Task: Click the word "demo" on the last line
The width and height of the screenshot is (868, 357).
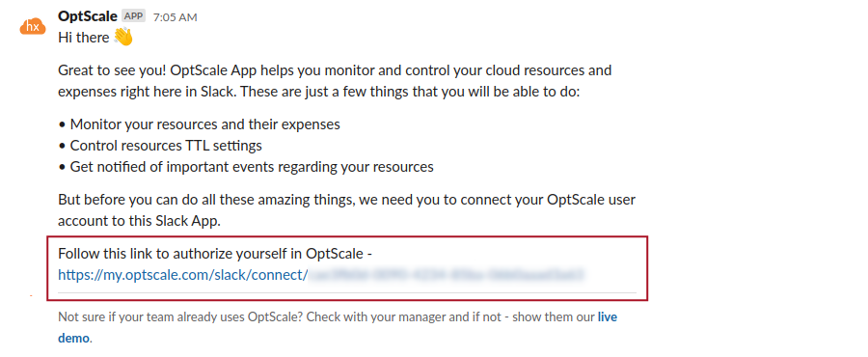Action: coord(73,338)
